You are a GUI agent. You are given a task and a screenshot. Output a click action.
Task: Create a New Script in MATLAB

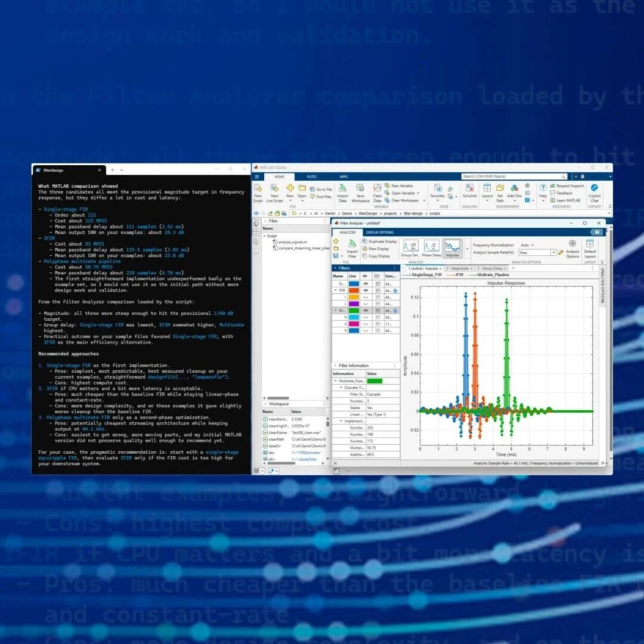(x=258, y=192)
